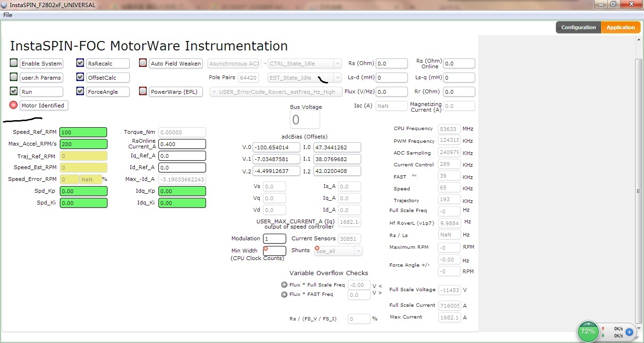
Task: Click the right-side vertical scrollbar
Action: click(639, 191)
